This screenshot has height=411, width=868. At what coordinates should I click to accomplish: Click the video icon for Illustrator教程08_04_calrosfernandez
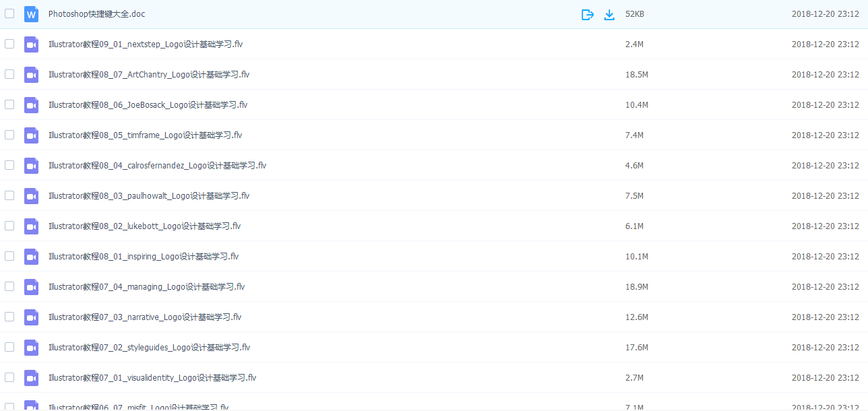(x=31, y=166)
